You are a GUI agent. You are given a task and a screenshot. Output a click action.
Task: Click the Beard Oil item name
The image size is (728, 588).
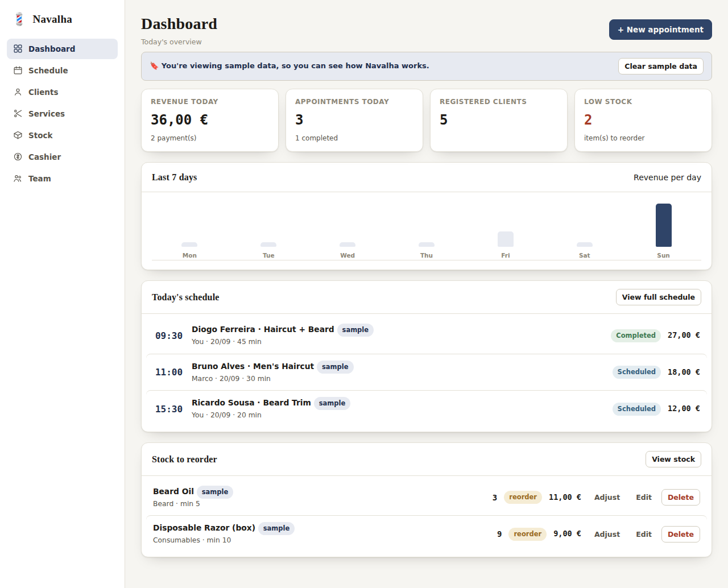tap(173, 491)
